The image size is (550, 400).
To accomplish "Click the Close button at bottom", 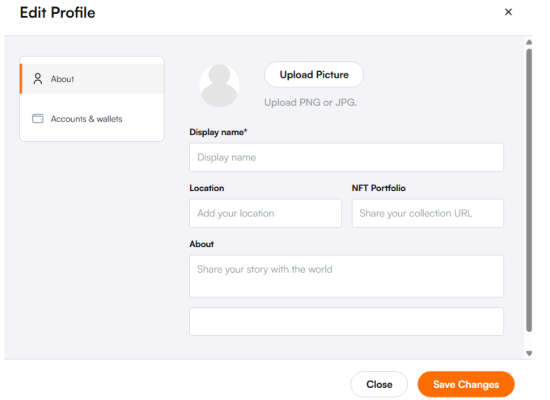I will (379, 384).
